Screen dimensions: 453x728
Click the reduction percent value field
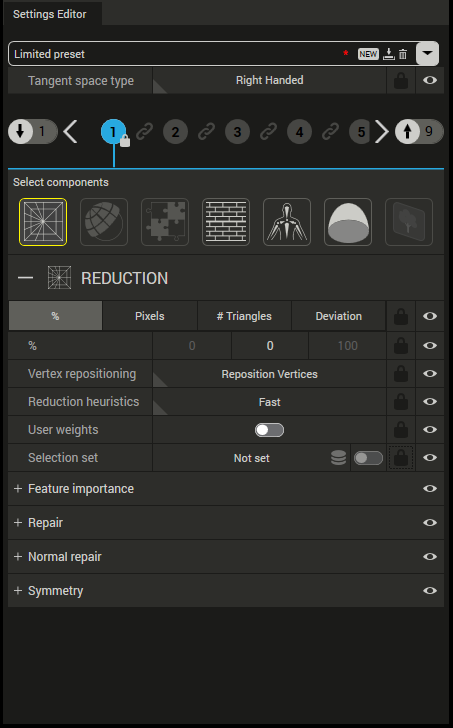tap(270, 346)
